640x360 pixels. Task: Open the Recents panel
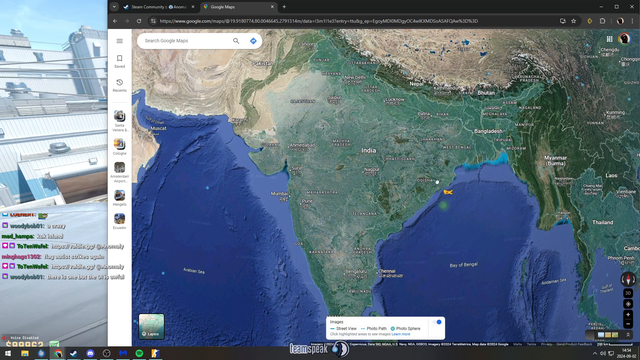tap(120, 85)
